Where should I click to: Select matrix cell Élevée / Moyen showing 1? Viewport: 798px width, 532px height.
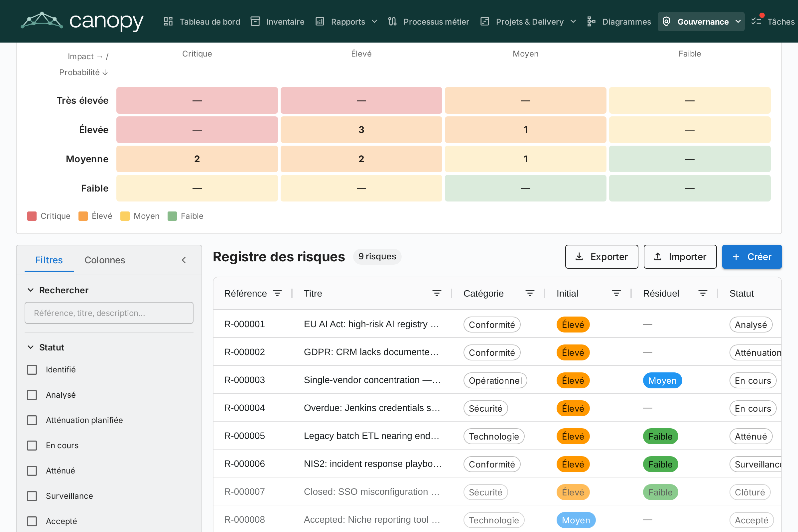[x=526, y=130]
